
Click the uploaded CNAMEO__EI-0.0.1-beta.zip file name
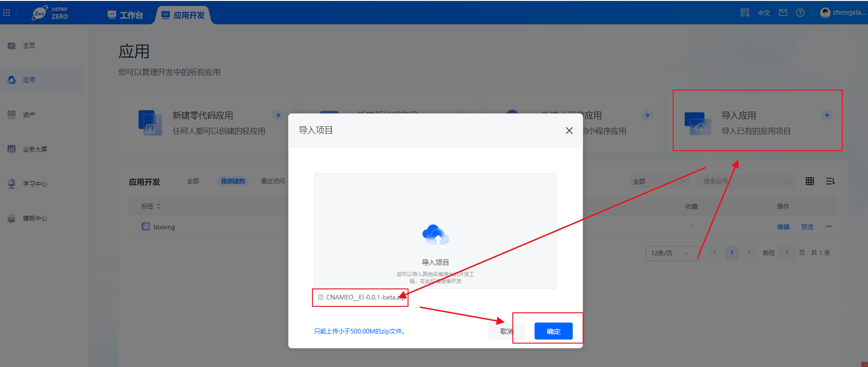click(366, 297)
